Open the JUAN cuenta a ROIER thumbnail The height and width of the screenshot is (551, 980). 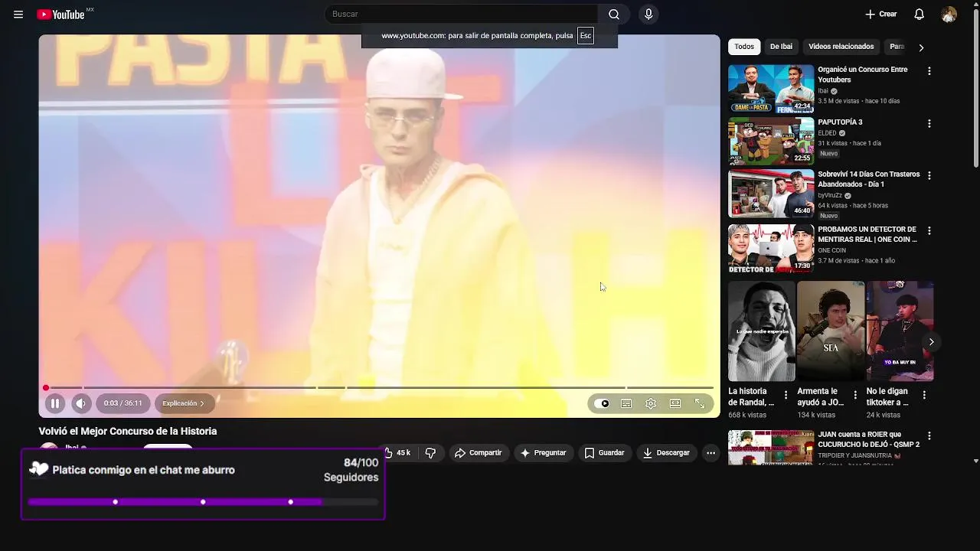click(771, 447)
